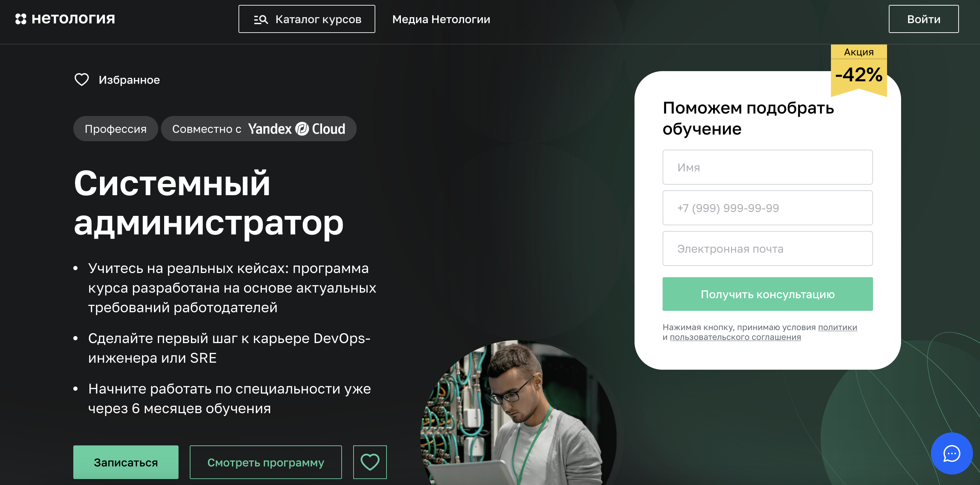The image size is (980, 485).
Task: Focus the phone number input field
Action: click(767, 208)
